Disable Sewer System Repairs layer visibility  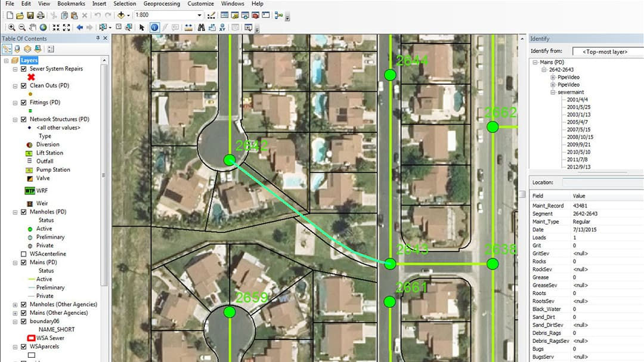[23, 68]
